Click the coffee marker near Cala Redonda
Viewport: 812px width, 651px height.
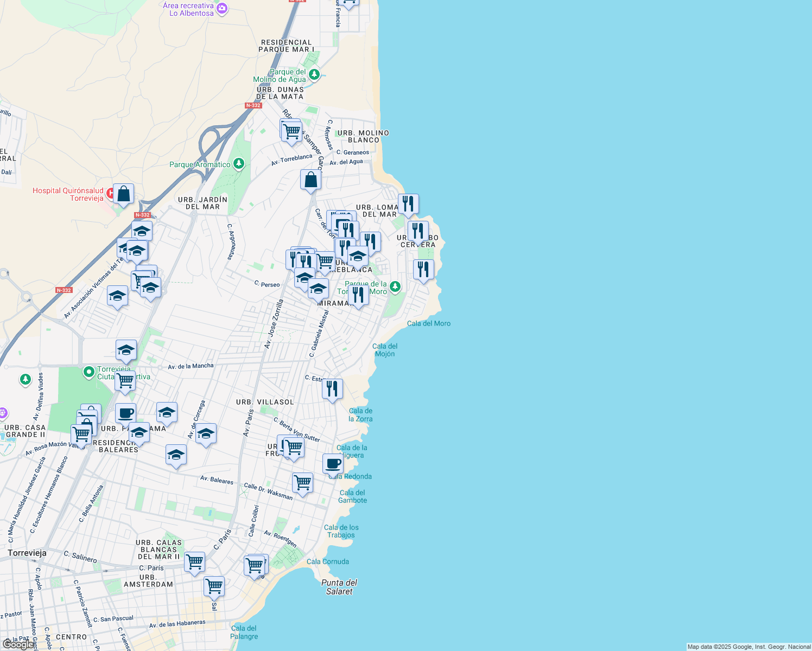click(x=333, y=463)
